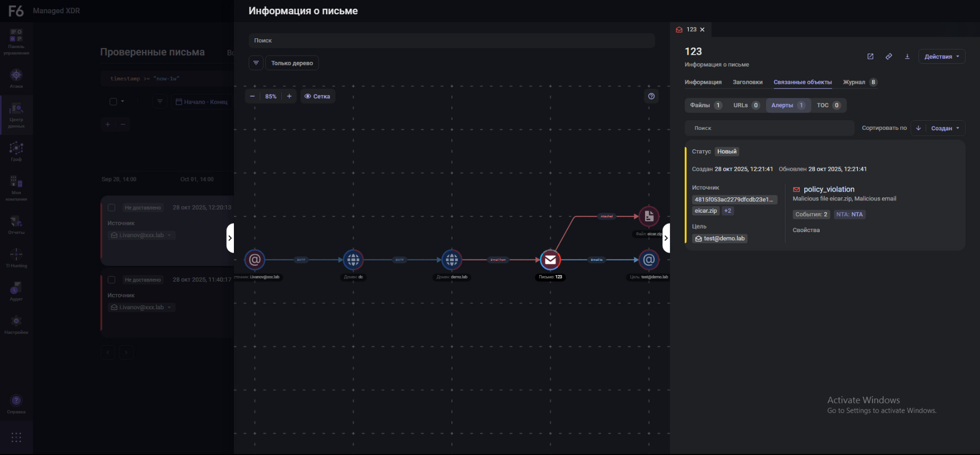Click the zoom in plus button

click(289, 96)
